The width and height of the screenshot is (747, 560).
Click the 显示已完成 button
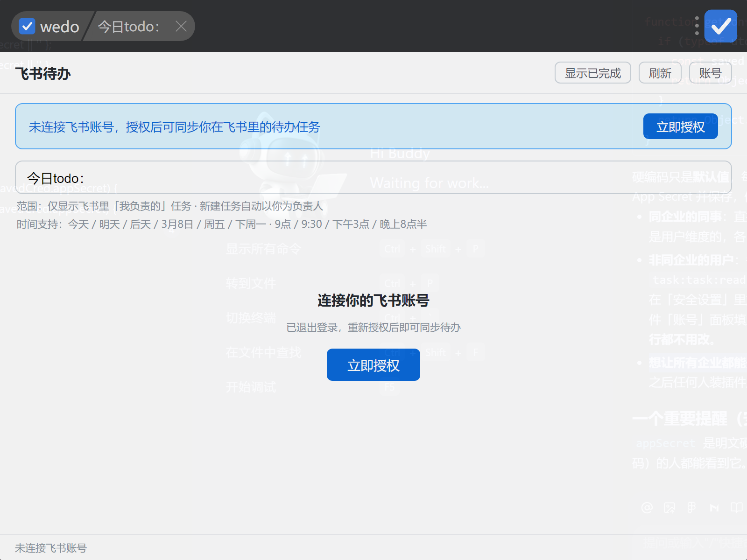pyautogui.click(x=593, y=73)
